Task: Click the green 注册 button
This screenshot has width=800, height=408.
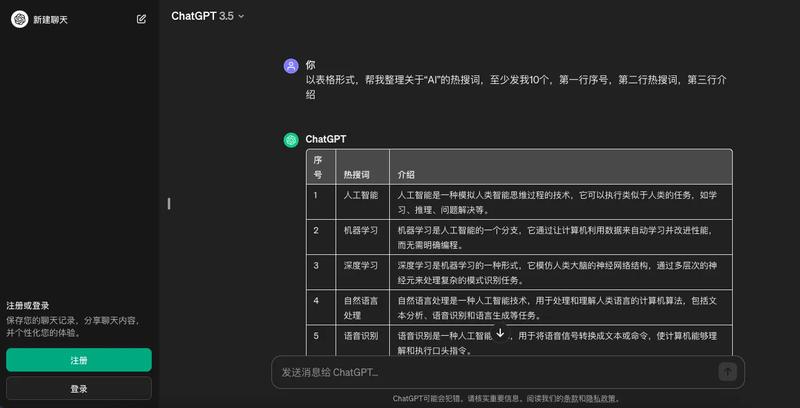Action: point(79,360)
